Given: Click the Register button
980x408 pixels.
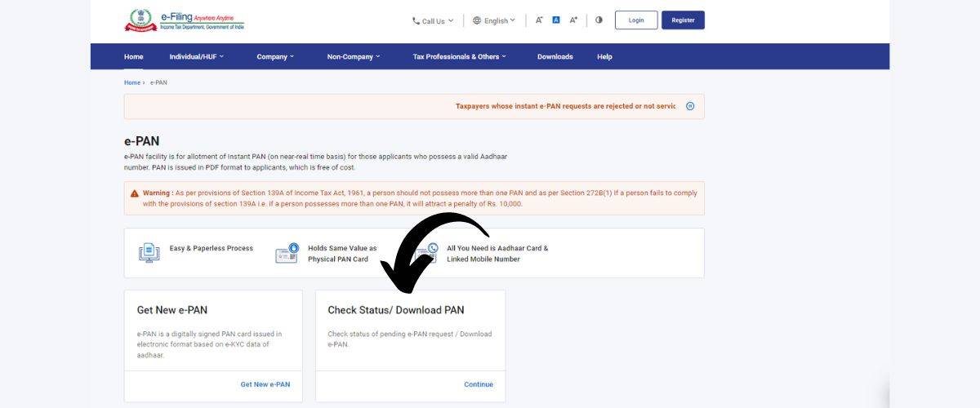Looking at the screenshot, I should pyautogui.click(x=683, y=20).
